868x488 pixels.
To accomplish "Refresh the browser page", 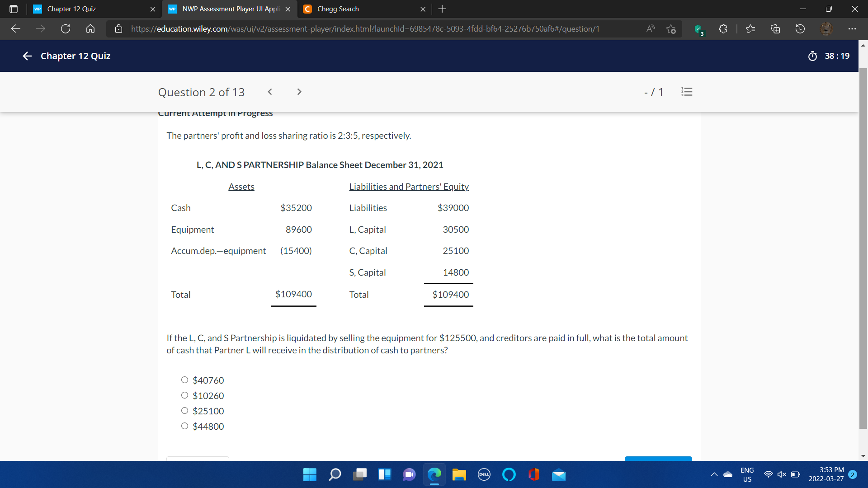I will 66,29.
